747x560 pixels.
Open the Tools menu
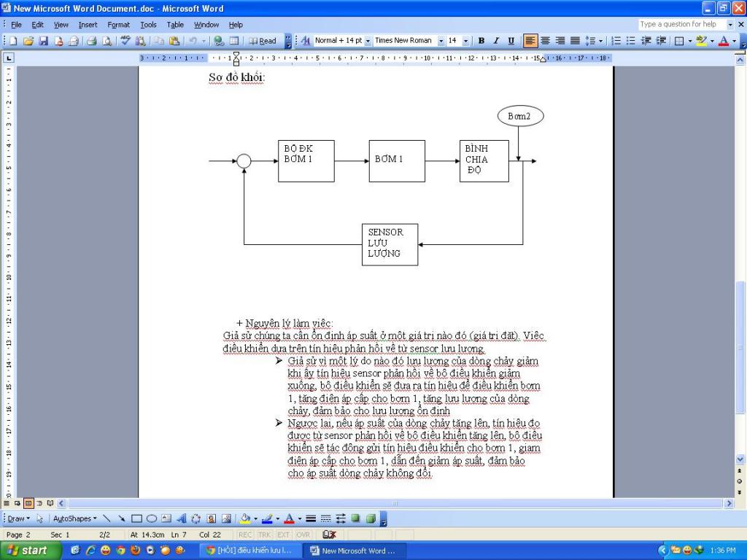148,25
